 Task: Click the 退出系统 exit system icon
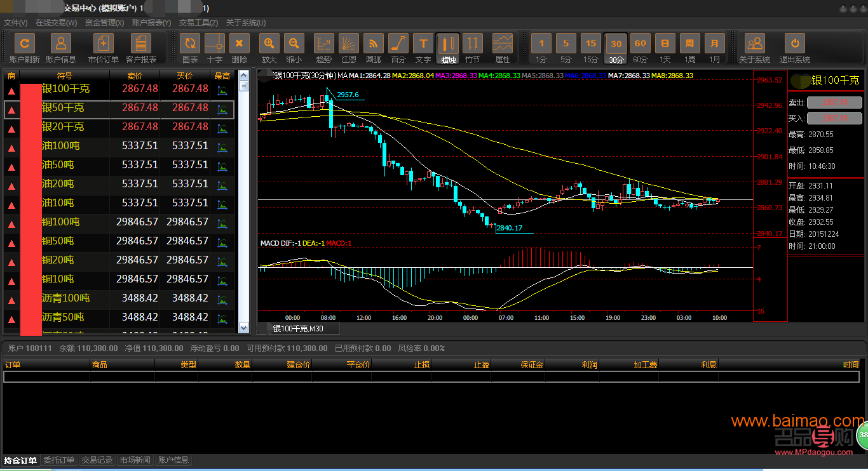click(x=794, y=44)
